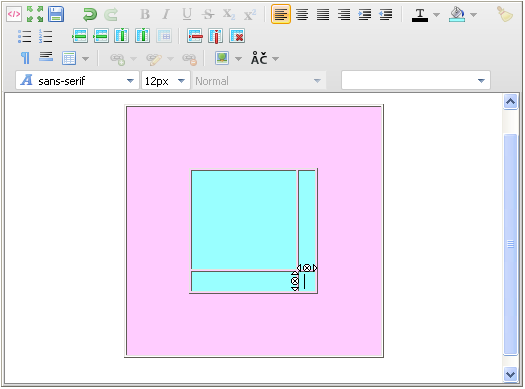Delete the current table column
This screenshot has height=389, width=525.
point(216,36)
